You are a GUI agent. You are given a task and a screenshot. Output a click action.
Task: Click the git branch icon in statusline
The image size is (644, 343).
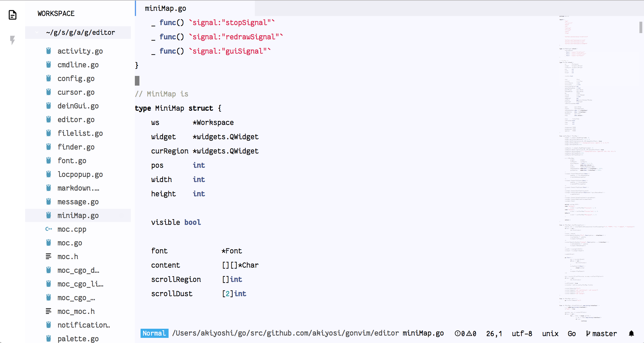click(x=588, y=333)
